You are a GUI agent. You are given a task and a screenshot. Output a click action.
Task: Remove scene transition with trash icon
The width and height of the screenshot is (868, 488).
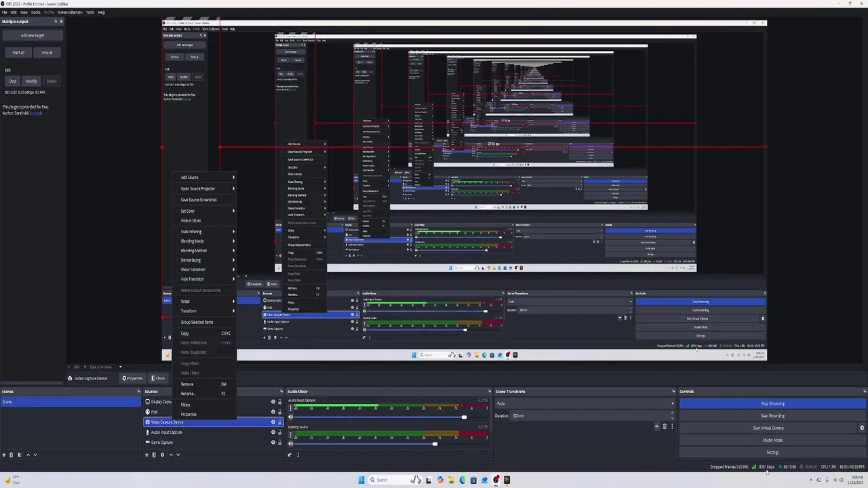click(665, 426)
